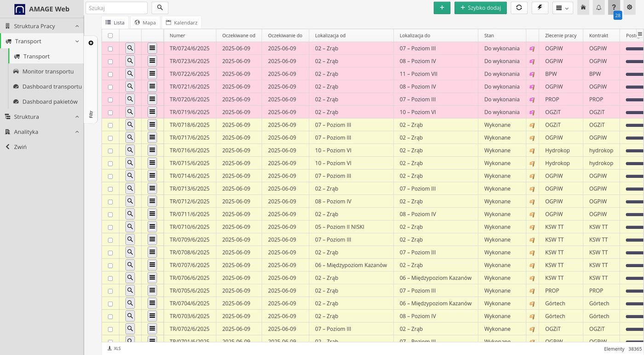Open the settings gear icon
Screen dimensions: 644x355
(630, 7)
